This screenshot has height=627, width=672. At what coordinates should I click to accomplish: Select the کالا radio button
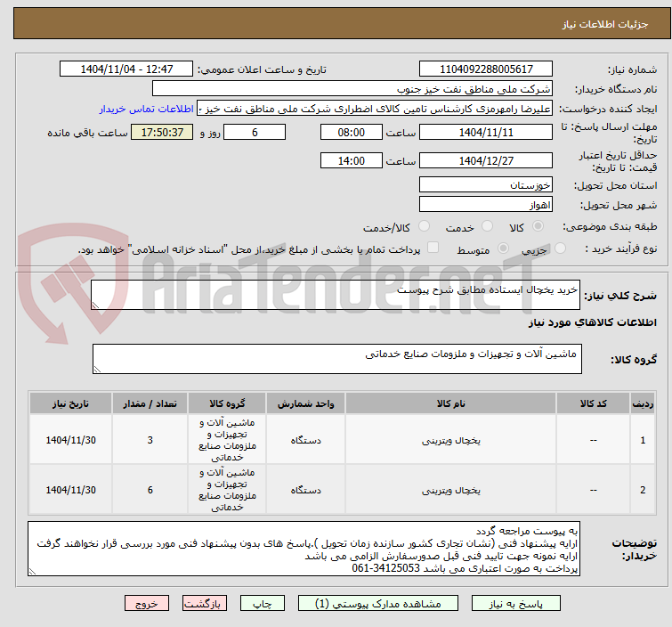[538, 225]
